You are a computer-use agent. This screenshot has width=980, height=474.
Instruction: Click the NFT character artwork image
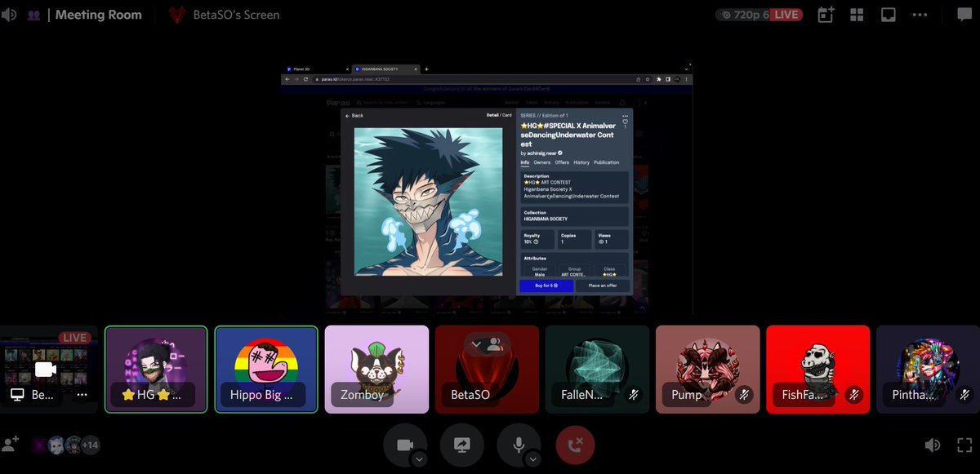coord(428,201)
